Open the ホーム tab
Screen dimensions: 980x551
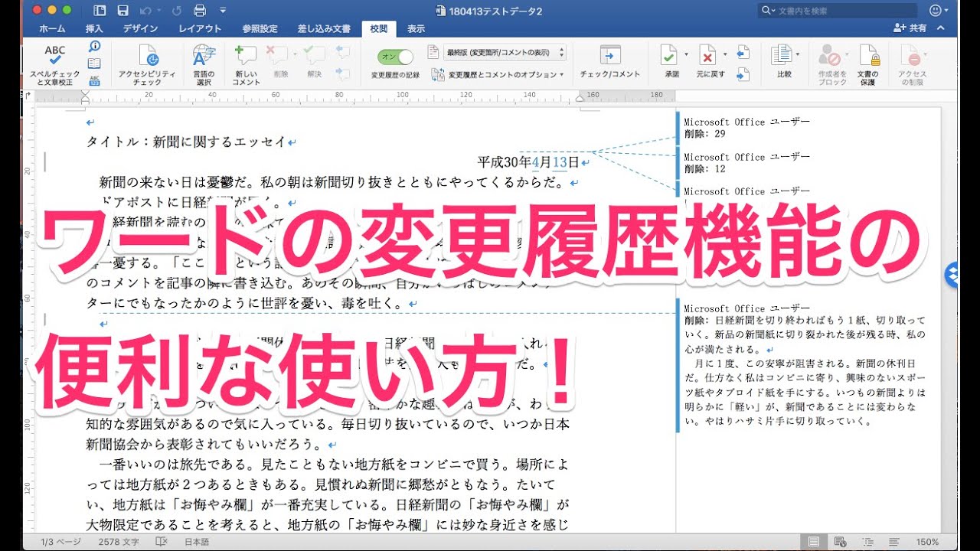click(x=51, y=28)
